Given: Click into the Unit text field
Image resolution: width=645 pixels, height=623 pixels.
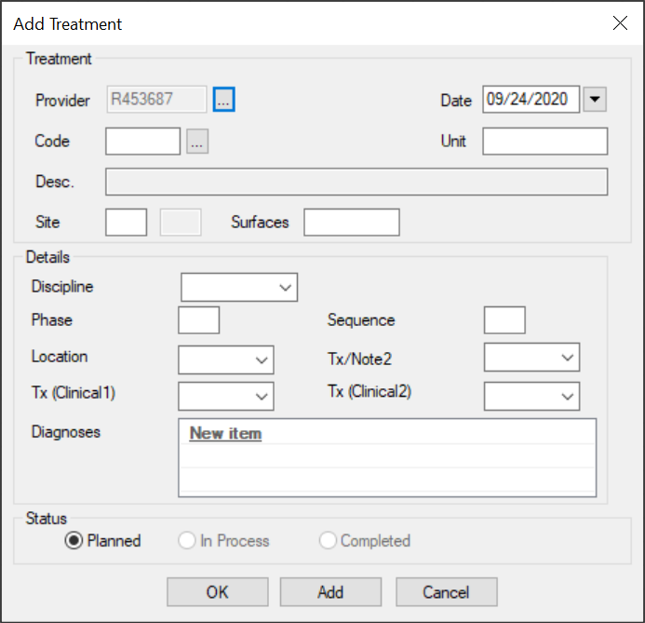Looking at the screenshot, I should pos(544,142).
